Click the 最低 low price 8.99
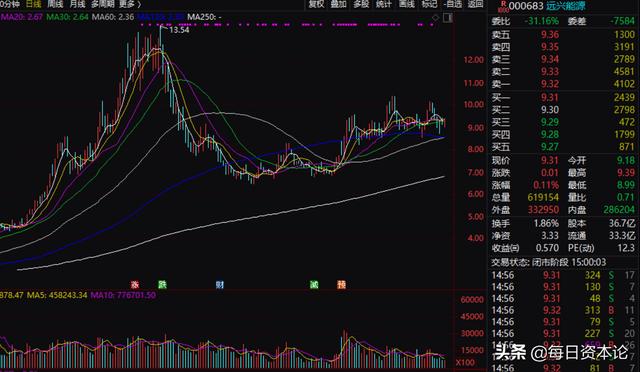640x372 pixels. [626, 185]
